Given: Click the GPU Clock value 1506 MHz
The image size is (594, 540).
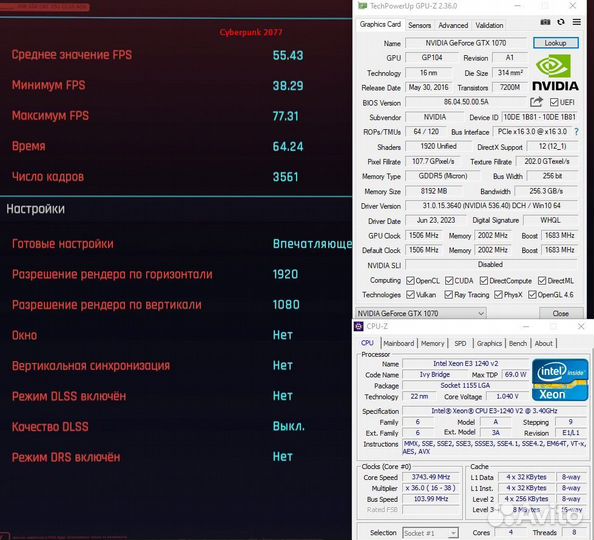Looking at the screenshot, I should click(424, 235).
